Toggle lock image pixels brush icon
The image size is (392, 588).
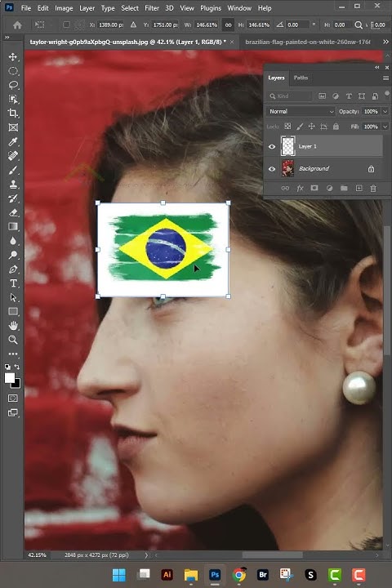click(300, 127)
